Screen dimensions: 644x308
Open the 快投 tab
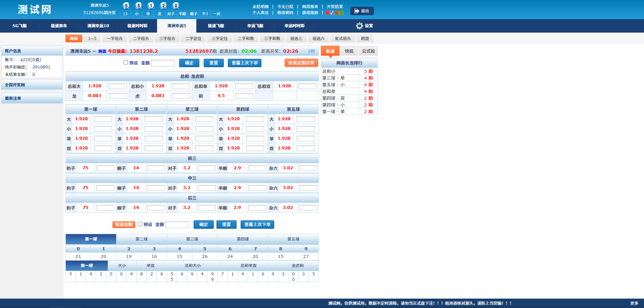(x=349, y=51)
